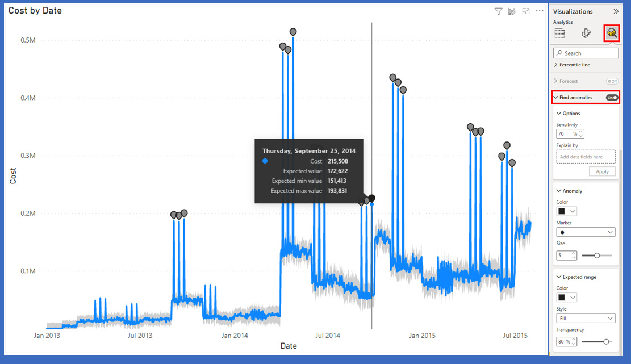Select the Analytics magnifying glass icon
631x364 pixels.
[x=612, y=34]
